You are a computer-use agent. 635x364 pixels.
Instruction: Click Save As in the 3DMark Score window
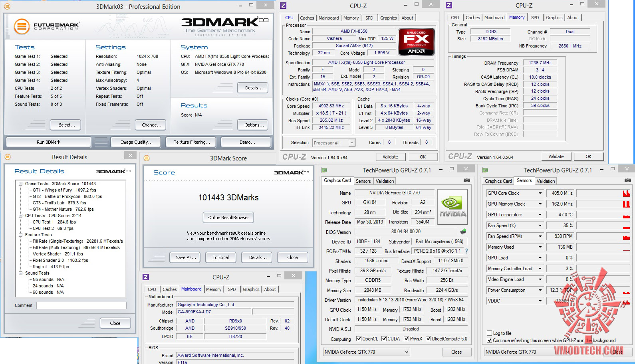click(x=186, y=257)
